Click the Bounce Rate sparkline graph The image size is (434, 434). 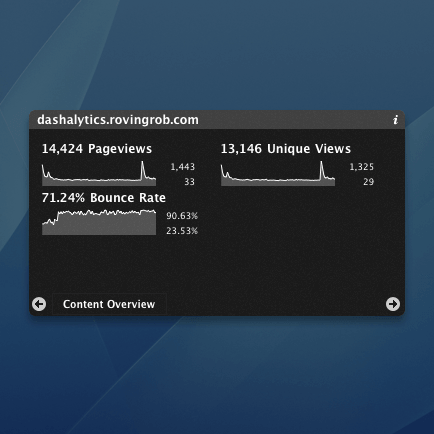point(99,222)
